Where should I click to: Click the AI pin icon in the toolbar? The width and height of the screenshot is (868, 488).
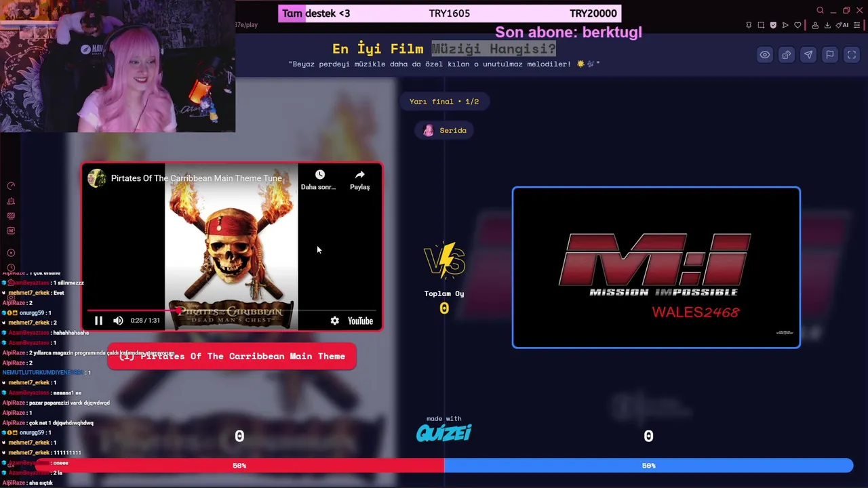pos(842,25)
